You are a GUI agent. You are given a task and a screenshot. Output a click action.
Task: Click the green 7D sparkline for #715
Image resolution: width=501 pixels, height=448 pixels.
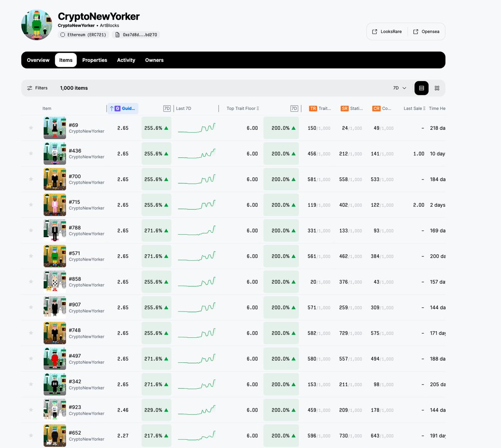[x=197, y=205]
